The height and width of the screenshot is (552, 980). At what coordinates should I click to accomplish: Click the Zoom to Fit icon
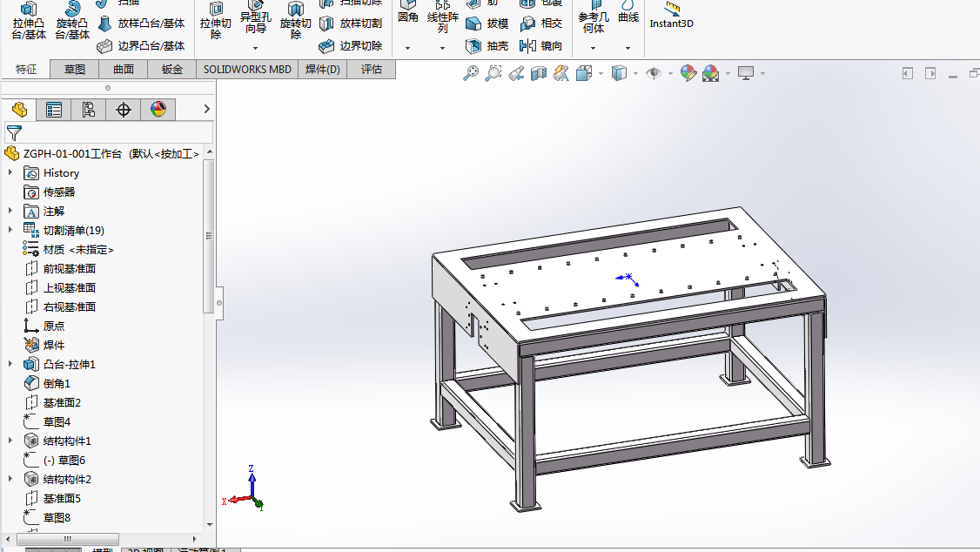471,73
